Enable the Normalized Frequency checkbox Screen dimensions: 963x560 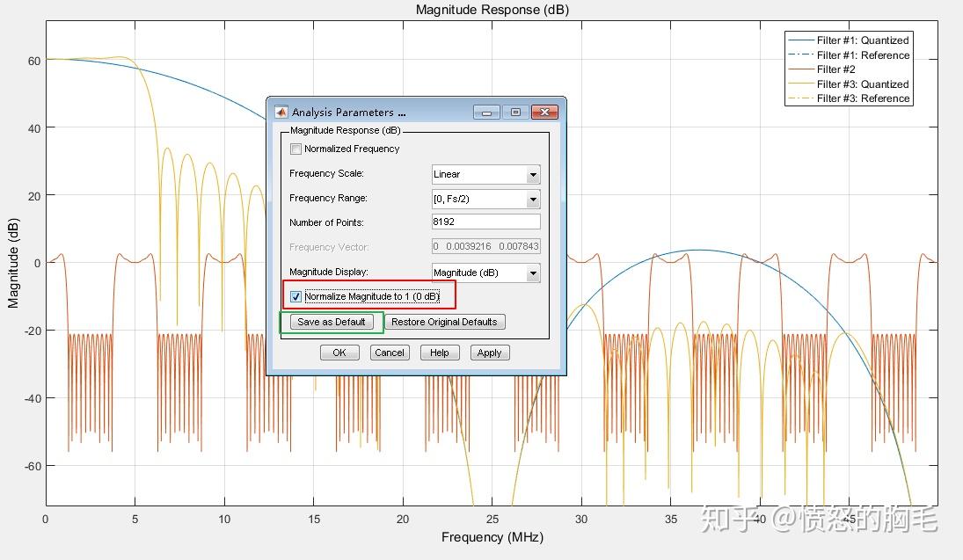pos(295,149)
